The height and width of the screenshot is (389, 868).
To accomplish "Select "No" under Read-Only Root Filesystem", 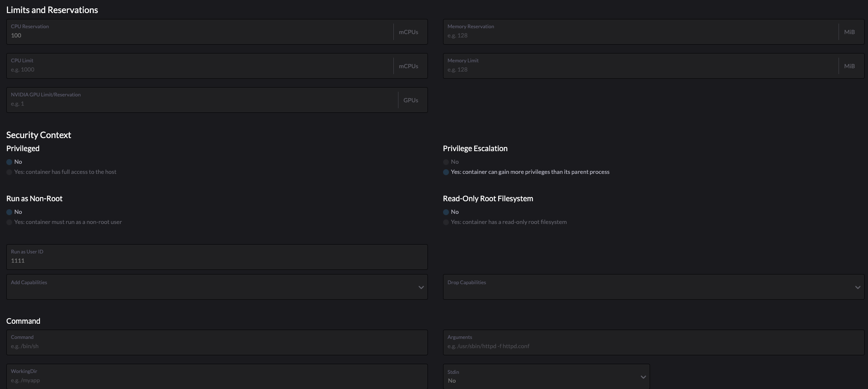I will (x=446, y=212).
